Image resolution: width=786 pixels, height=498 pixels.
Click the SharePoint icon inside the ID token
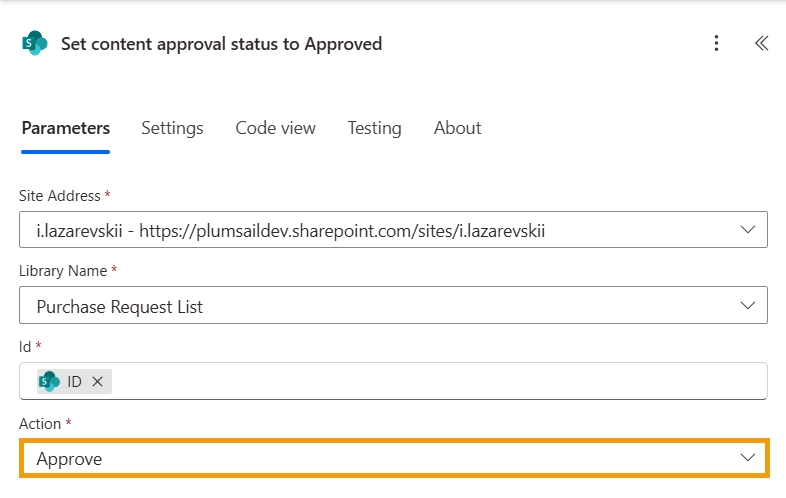pos(50,381)
